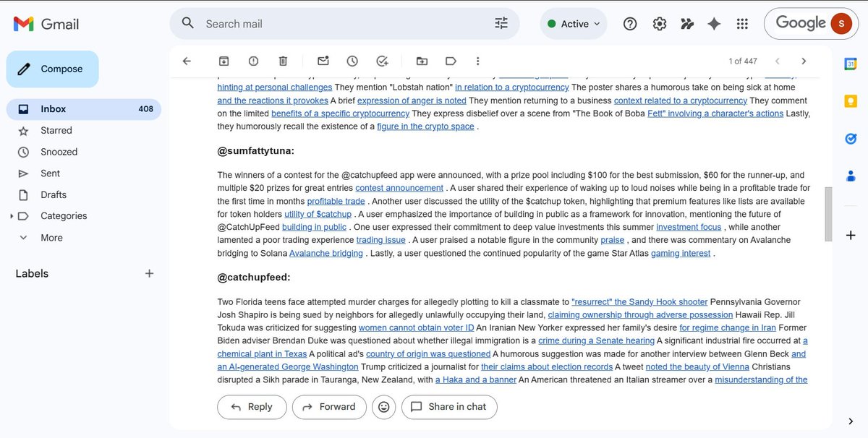Show newer email arrow
868x438 pixels.
click(x=778, y=61)
